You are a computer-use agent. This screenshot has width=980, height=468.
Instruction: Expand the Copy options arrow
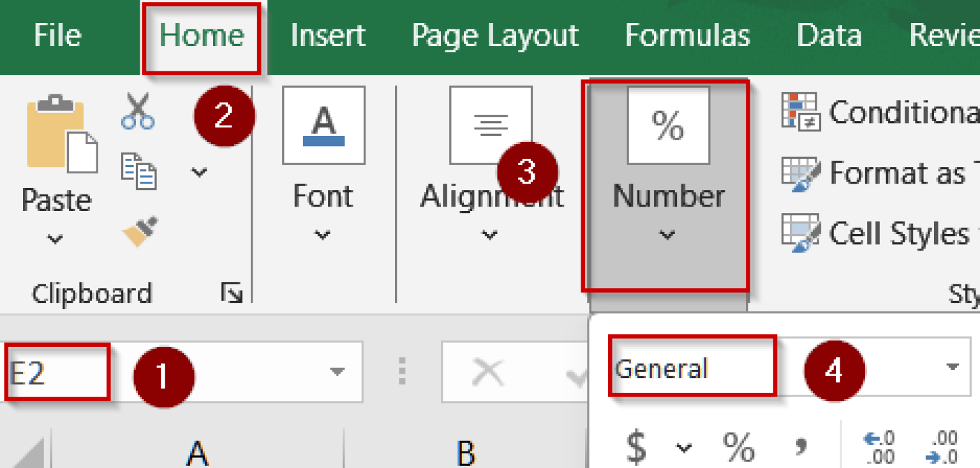[x=199, y=172]
